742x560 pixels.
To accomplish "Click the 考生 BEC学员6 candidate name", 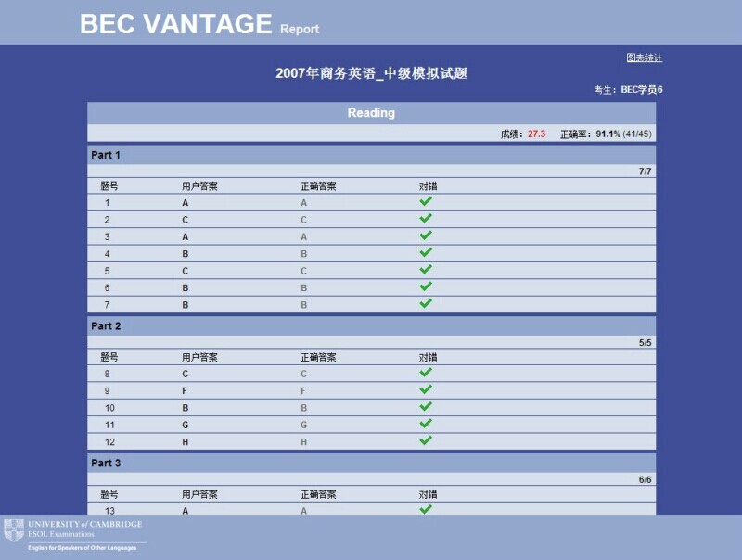I will (628, 90).
